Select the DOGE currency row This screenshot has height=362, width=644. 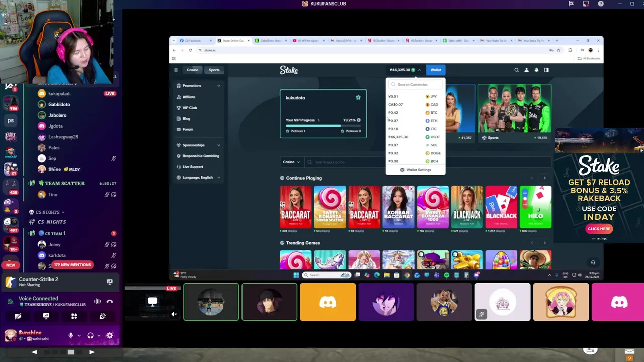tap(416, 153)
